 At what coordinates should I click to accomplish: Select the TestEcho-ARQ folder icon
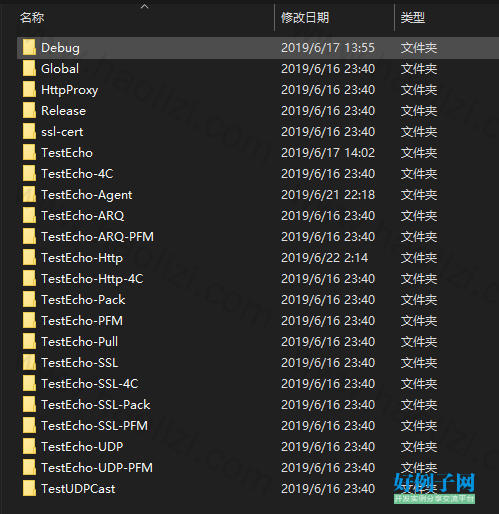pyautogui.click(x=29, y=216)
